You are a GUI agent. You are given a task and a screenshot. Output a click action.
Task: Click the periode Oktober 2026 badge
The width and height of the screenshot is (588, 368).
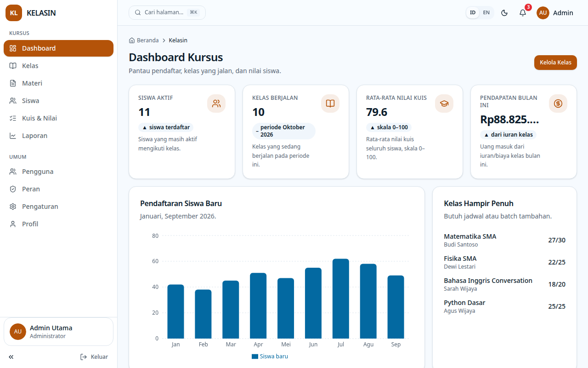(284, 131)
